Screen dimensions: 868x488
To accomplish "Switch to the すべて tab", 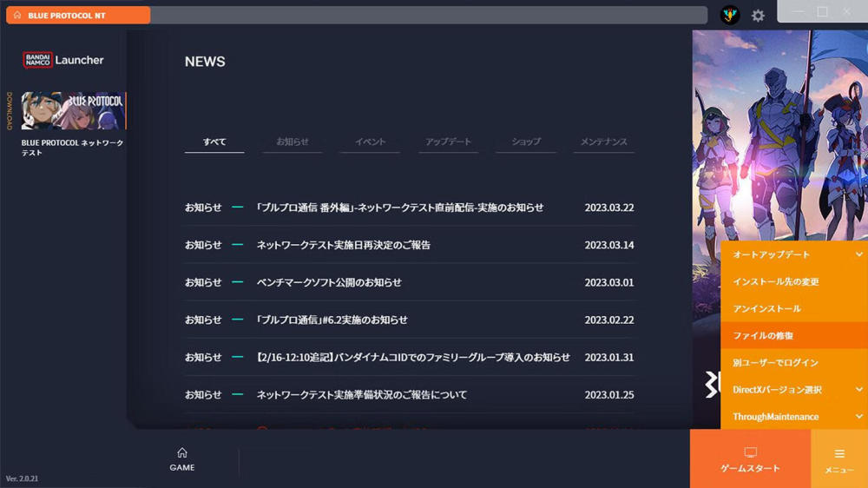I will click(x=214, y=142).
